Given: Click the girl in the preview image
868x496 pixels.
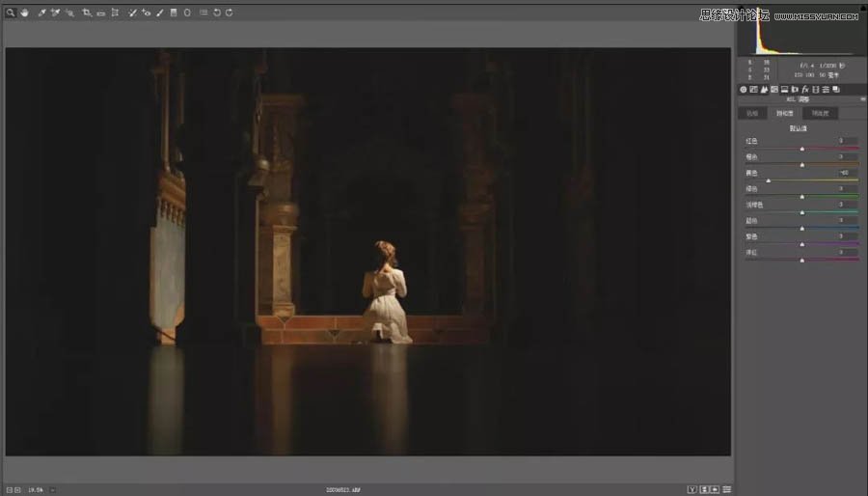Looking at the screenshot, I should tap(386, 291).
